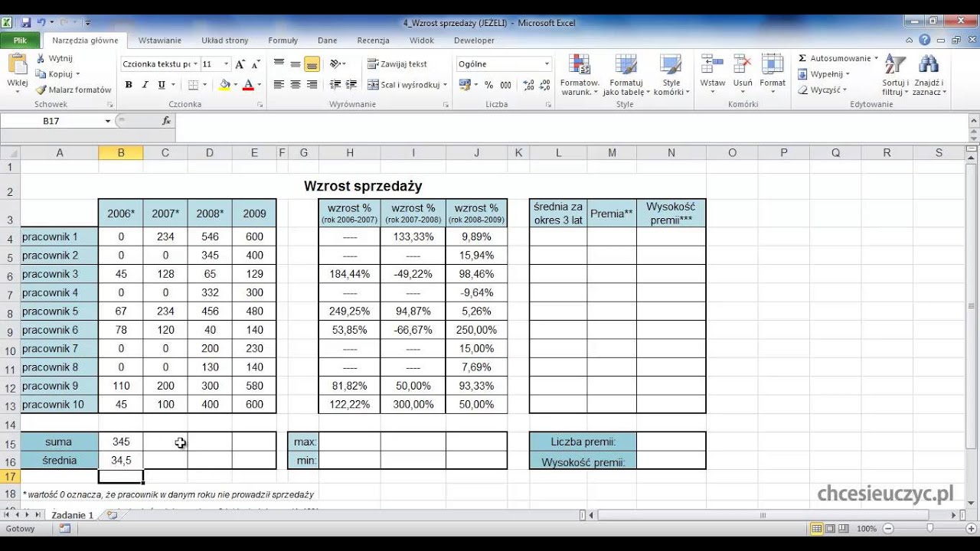Click the fx insert function button

[x=166, y=121]
